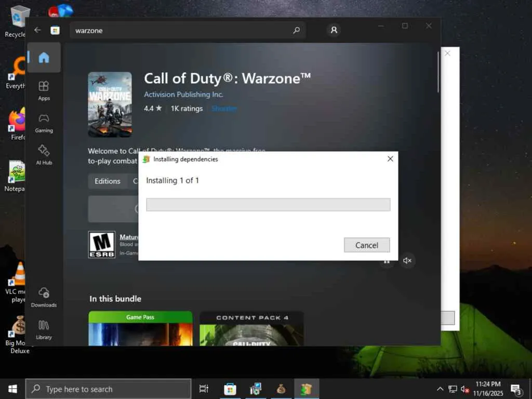Open the Windows Start menu

(x=12, y=389)
